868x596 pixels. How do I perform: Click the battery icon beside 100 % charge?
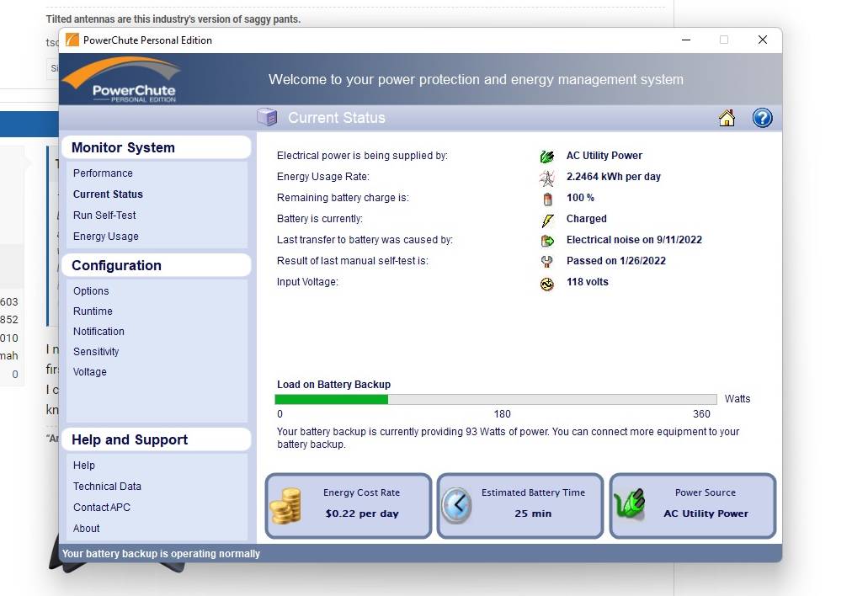(x=547, y=199)
